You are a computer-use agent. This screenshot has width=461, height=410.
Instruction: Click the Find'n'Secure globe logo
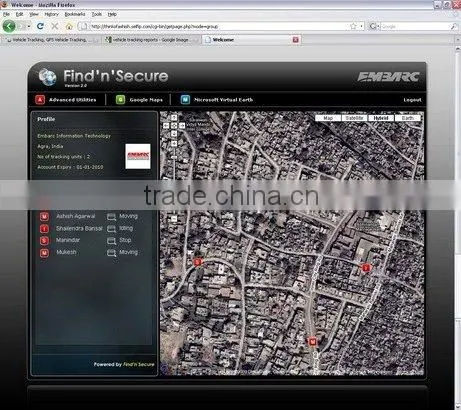click(x=47, y=77)
